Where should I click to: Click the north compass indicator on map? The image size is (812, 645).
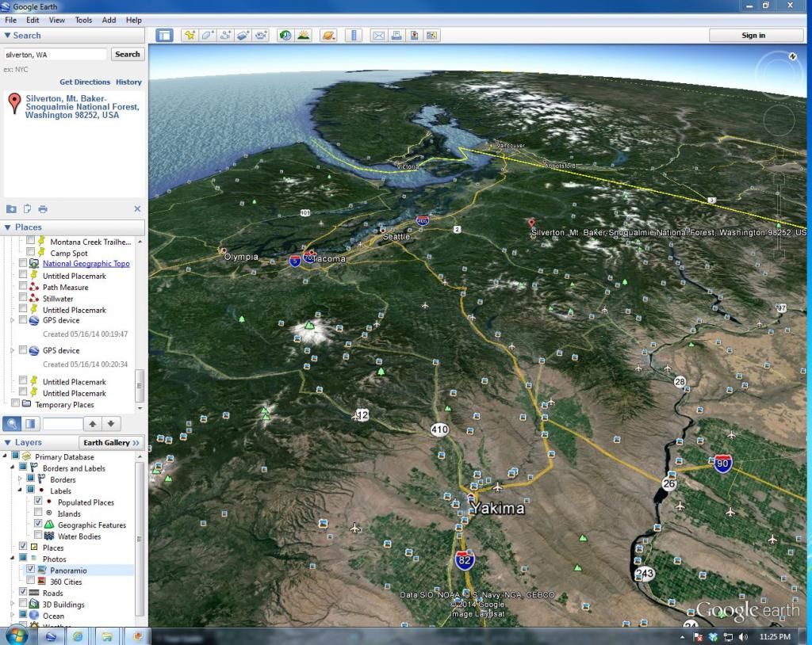(x=792, y=56)
